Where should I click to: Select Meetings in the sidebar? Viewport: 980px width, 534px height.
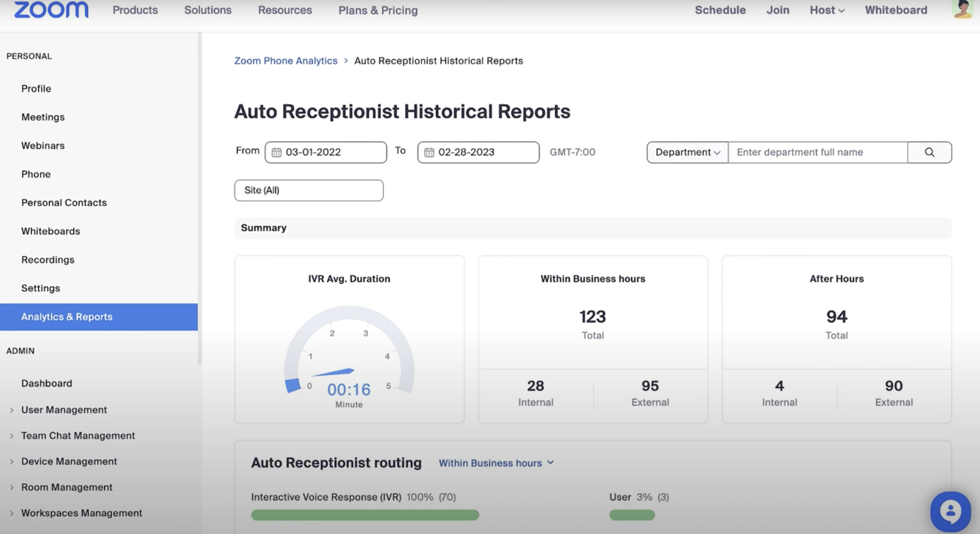tap(43, 117)
